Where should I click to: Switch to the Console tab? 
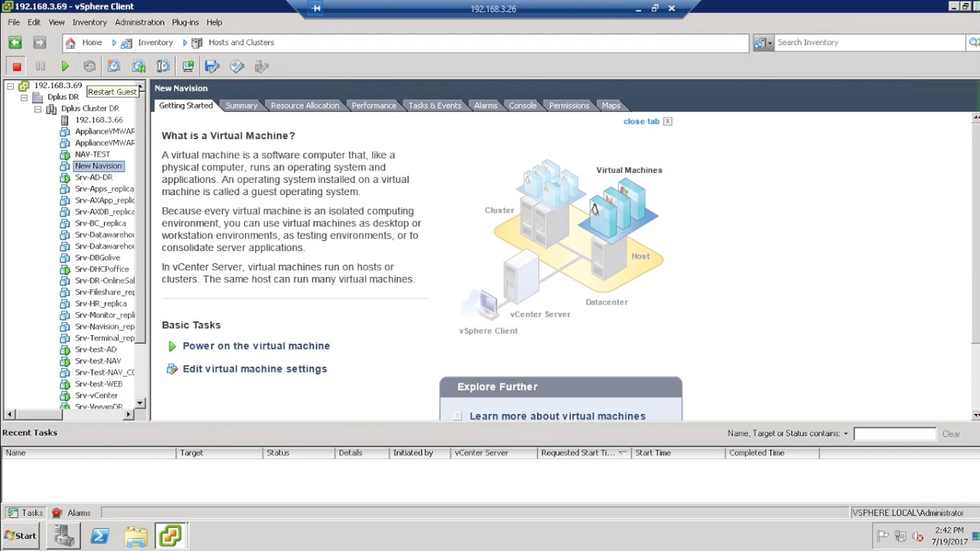[523, 106]
